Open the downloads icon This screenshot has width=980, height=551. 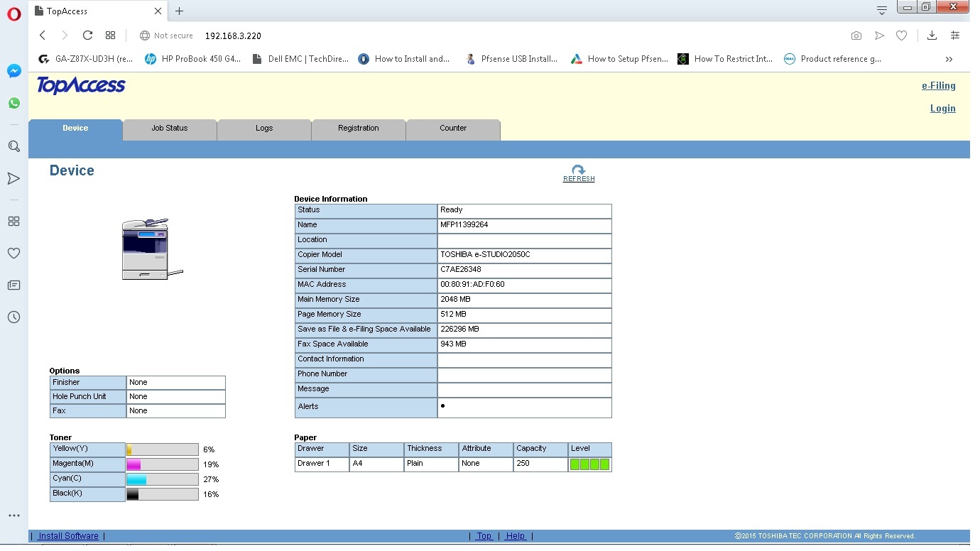(932, 36)
